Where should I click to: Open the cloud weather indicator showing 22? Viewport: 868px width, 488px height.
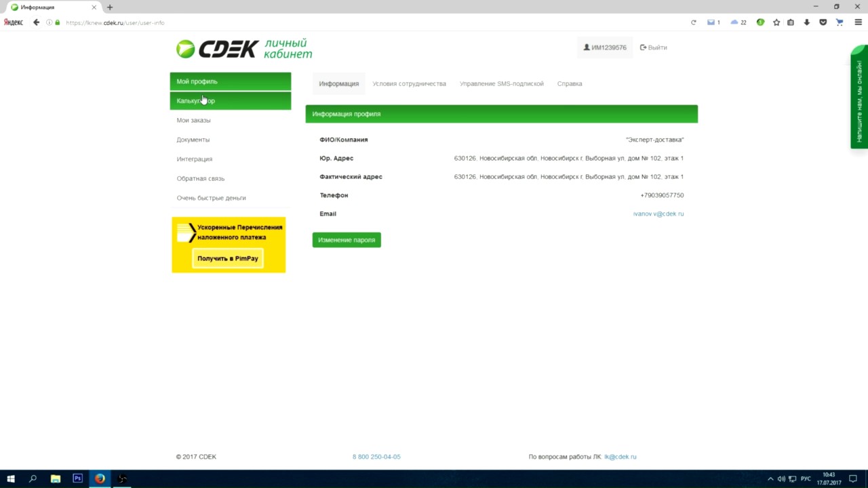click(x=738, y=22)
